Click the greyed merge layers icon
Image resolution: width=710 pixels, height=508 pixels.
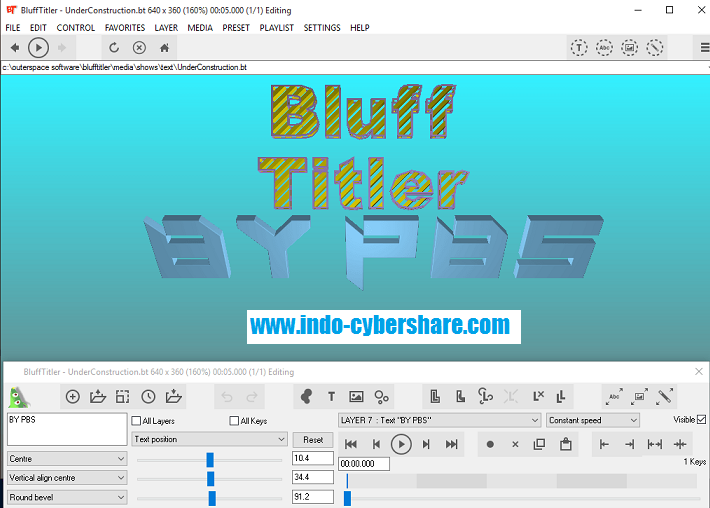click(x=511, y=396)
